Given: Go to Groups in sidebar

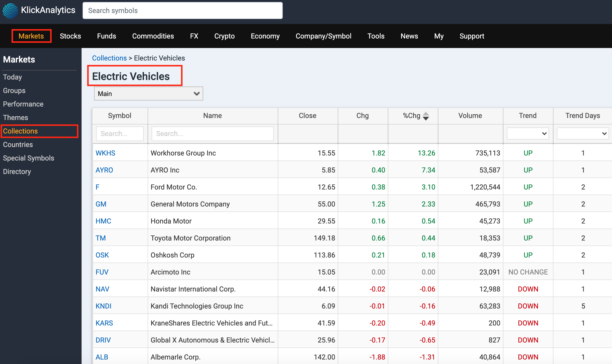Looking at the screenshot, I should click(14, 90).
